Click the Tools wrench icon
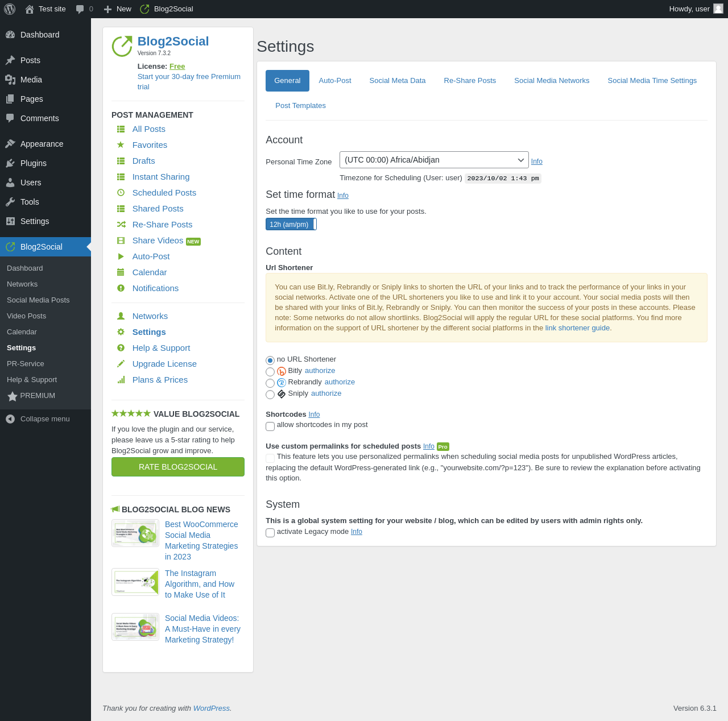Image resolution: width=728 pixels, height=721 pixels. pyautogui.click(x=10, y=202)
